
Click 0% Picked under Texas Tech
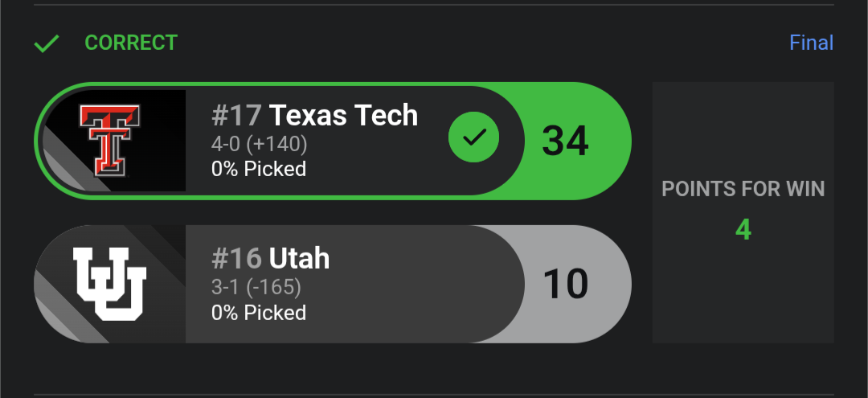(258, 170)
